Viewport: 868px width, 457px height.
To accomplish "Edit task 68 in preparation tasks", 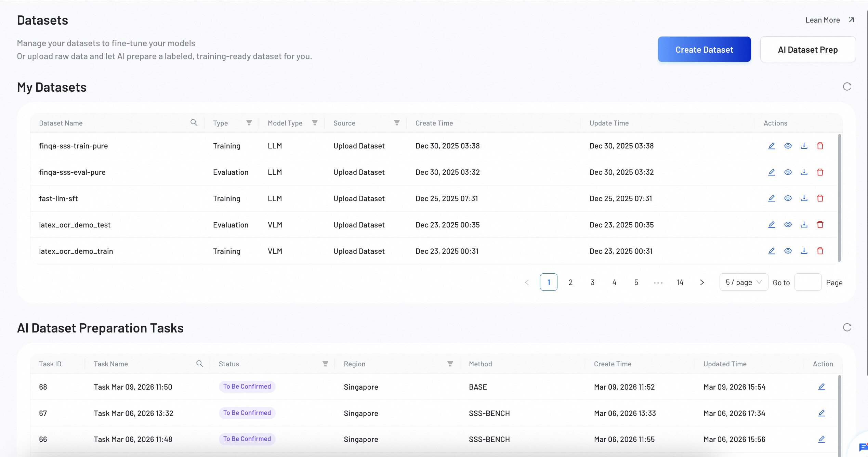I will (x=821, y=387).
